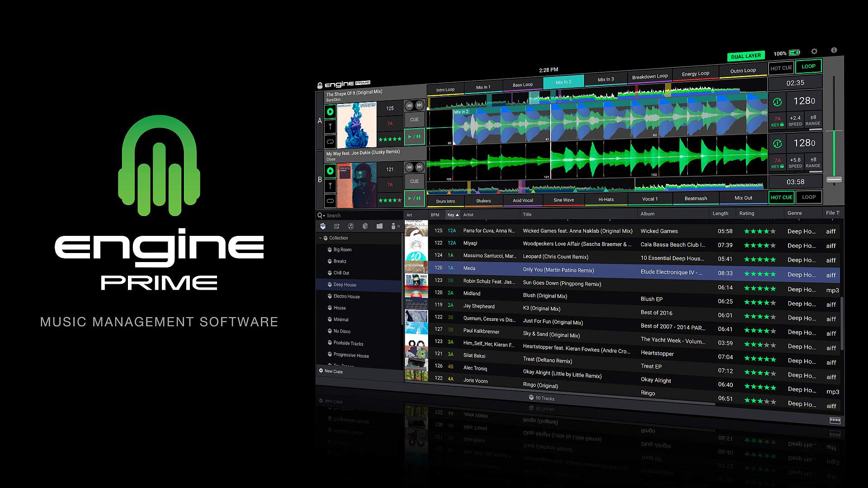Toggle deck A sync button

[777, 103]
